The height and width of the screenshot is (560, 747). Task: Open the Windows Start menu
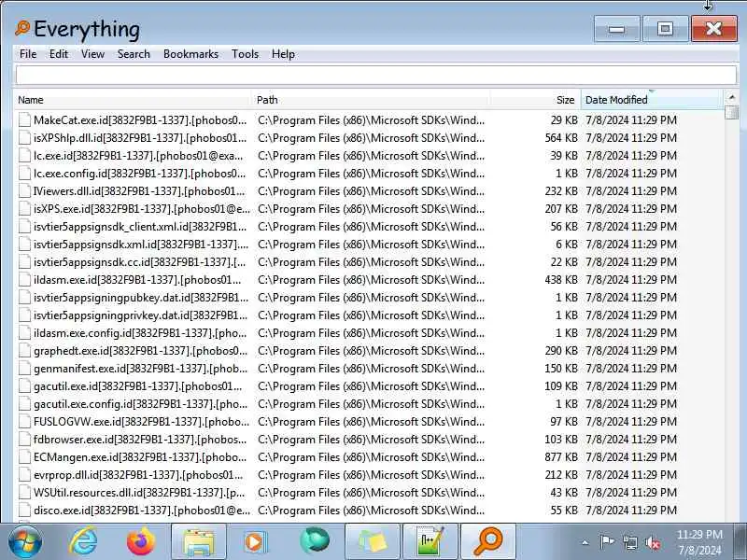[24, 542]
